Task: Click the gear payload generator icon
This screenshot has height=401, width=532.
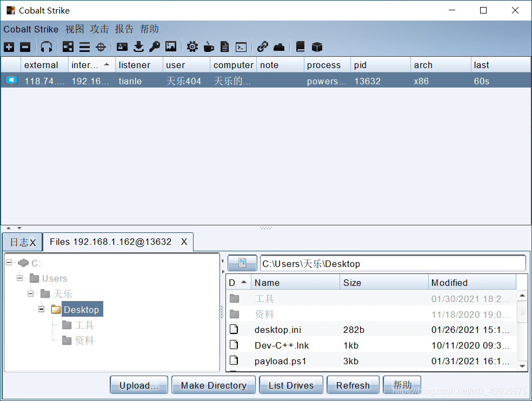Action: pyautogui.click(x=192, y=47)
